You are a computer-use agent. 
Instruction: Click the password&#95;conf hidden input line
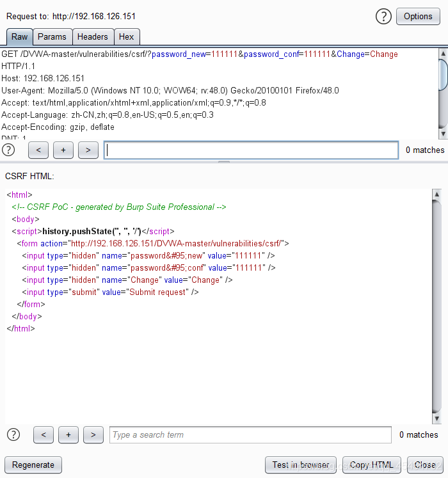pos(148,268)
